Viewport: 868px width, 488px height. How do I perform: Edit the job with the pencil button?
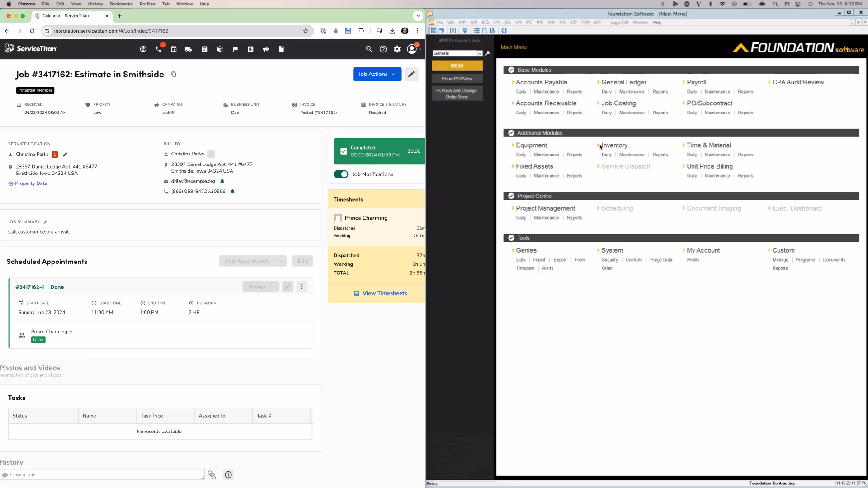click(411, 74)
